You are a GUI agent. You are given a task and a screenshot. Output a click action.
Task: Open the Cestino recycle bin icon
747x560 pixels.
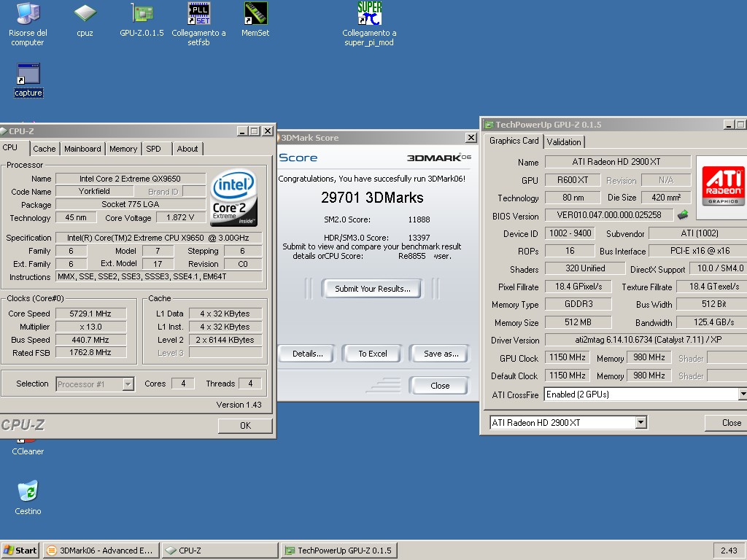pyautogui.click(x=28, y=497)
